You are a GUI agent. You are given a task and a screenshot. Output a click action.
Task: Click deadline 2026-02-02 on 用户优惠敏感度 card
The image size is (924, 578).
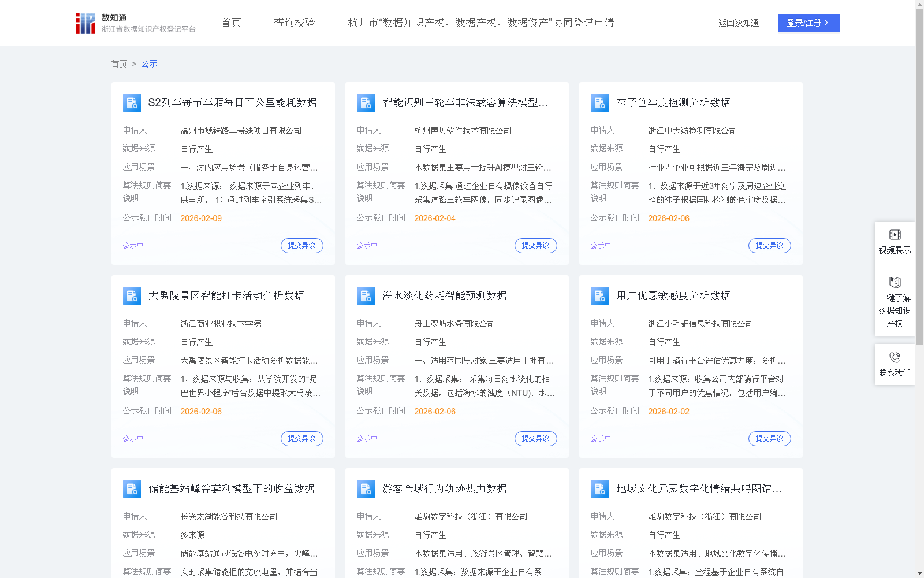669,412
